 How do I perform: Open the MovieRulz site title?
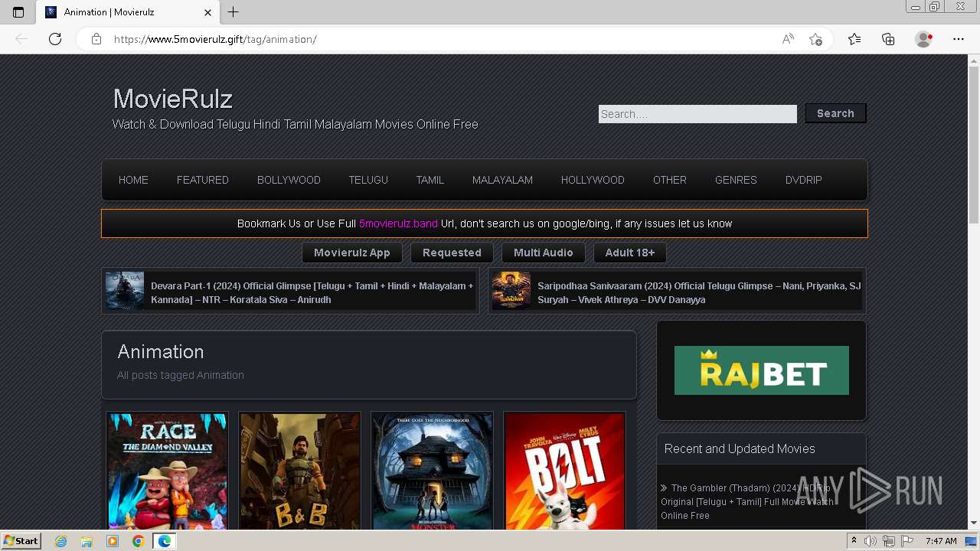point(173,99)
